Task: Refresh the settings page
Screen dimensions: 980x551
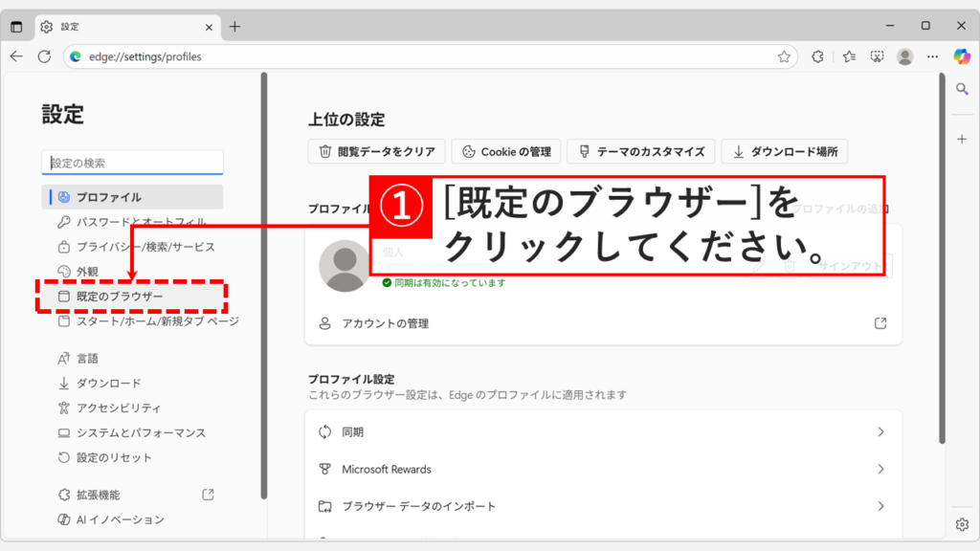Action: point(45,56)
